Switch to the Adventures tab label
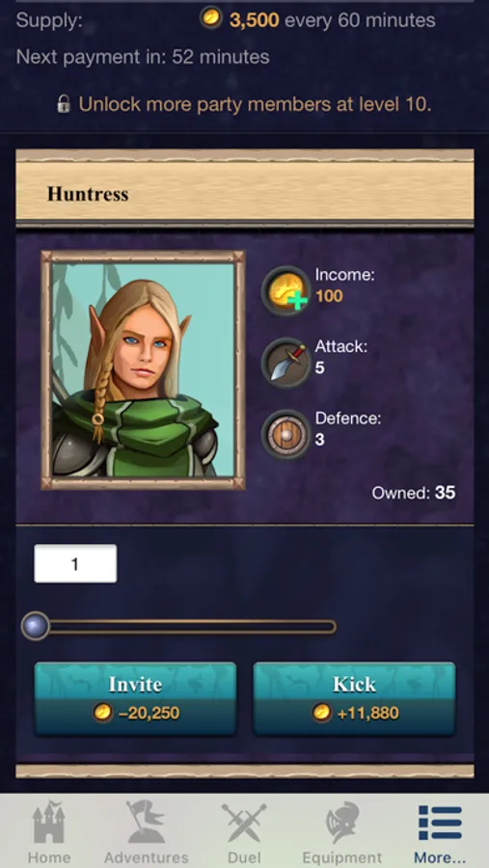The image size is (489, 868). (147, 857)
